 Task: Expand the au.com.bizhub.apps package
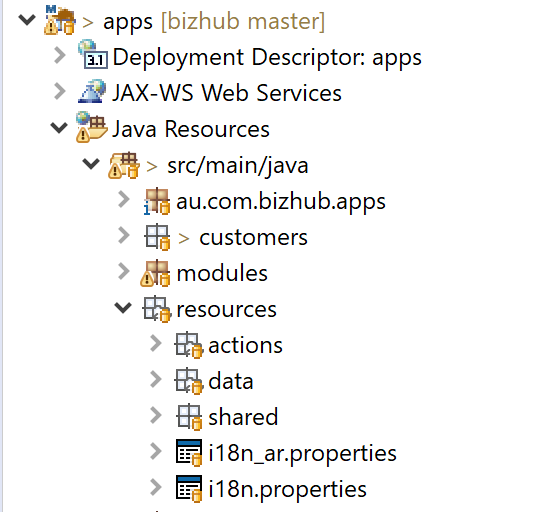[x=124, y=199]
